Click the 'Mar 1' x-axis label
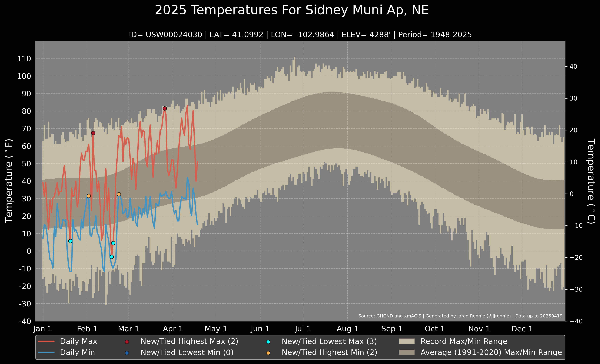600x364 pixels. click(x=129, y=329)
